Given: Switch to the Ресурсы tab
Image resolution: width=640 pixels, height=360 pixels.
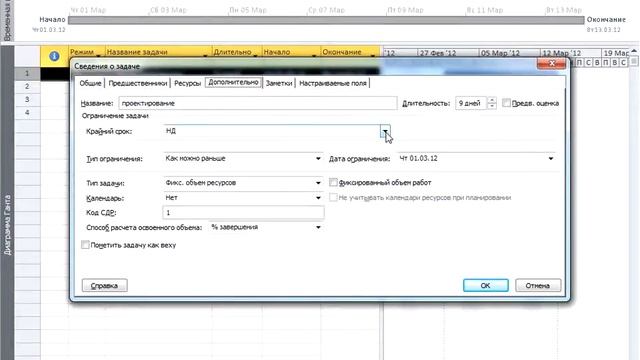Looking at the screenshot, I should pos(187,83).
